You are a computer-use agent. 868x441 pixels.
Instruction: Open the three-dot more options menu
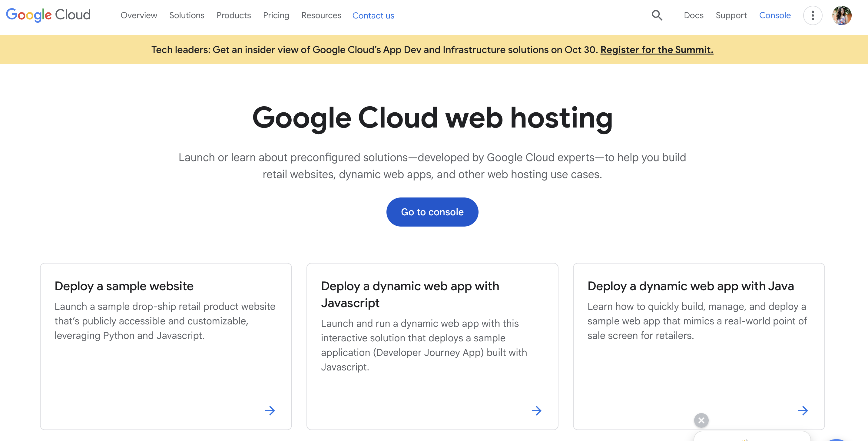click(812, 15)
